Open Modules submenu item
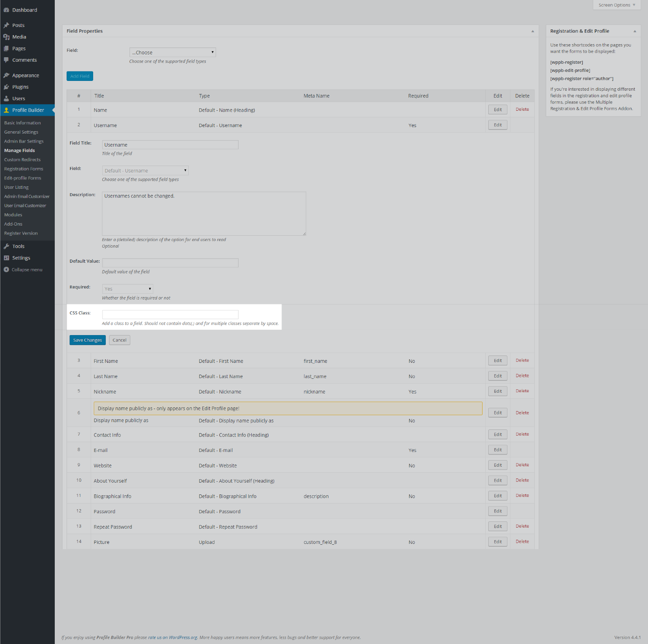648x644 pixels. pos(13,215)
